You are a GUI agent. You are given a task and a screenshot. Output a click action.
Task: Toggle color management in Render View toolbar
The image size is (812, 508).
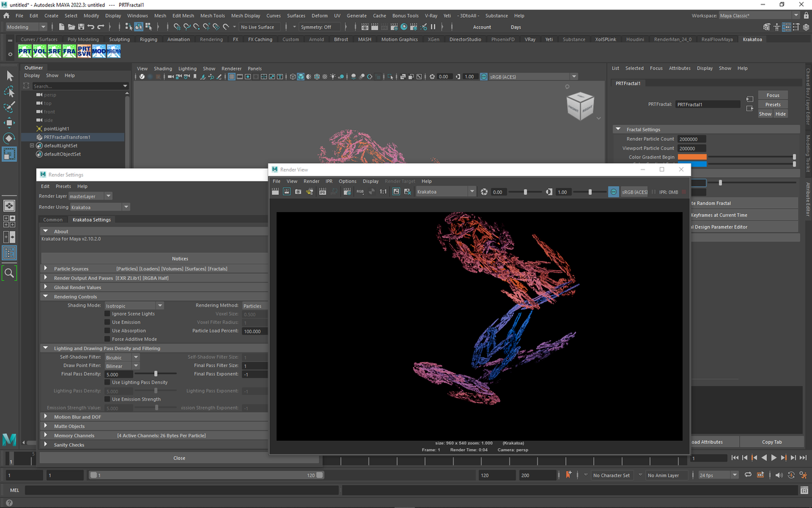pos(613,192)
